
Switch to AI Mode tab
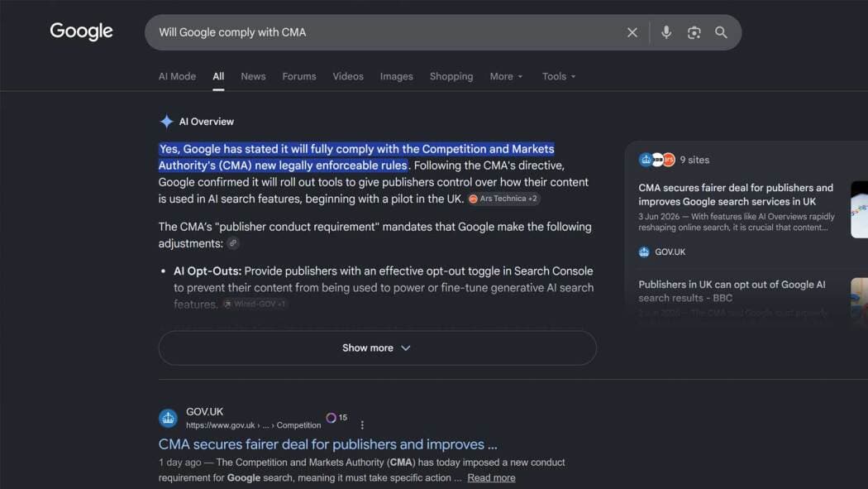(x=177, y=76)
